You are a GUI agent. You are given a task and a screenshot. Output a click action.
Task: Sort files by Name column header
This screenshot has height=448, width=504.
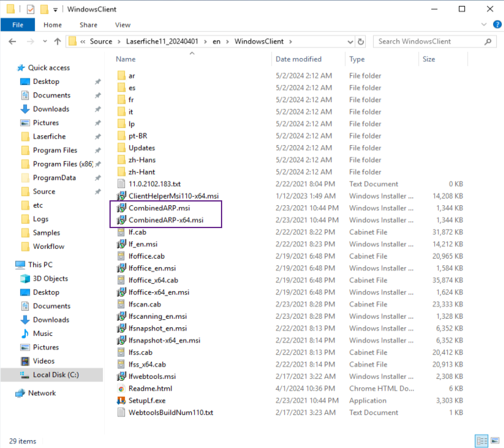click(x=125, y=59)
